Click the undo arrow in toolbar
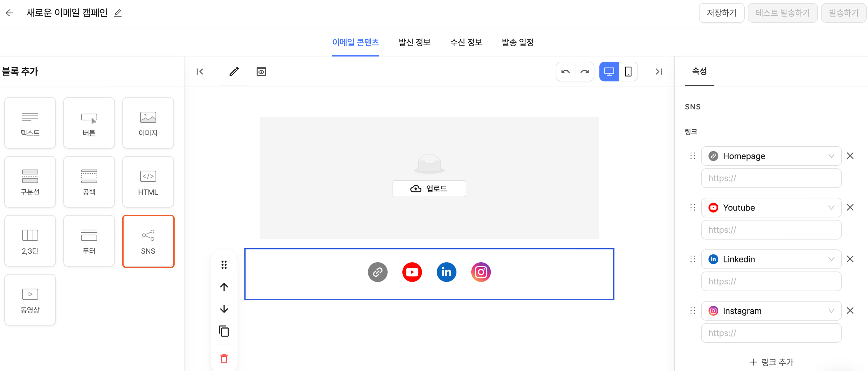This screenshot has width=868, height=371. [x=565, y=72]
